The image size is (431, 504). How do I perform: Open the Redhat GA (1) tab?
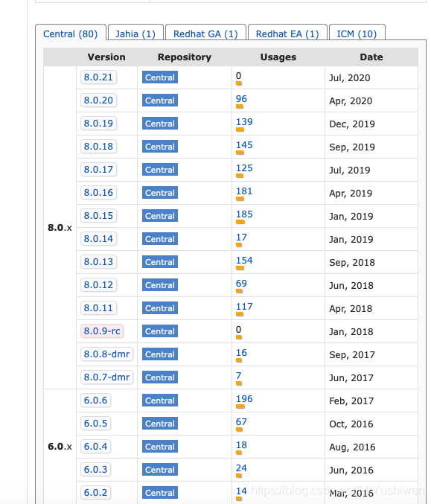[205, 34]
